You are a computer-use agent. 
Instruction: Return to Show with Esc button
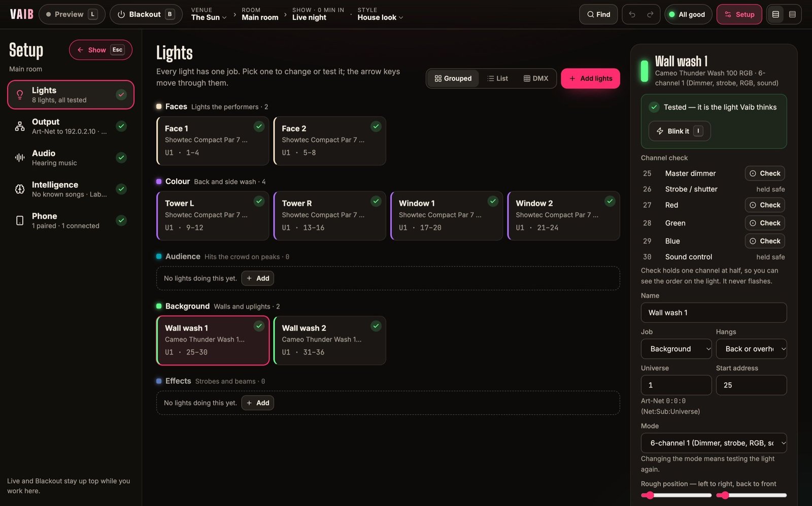pos(100,50)
